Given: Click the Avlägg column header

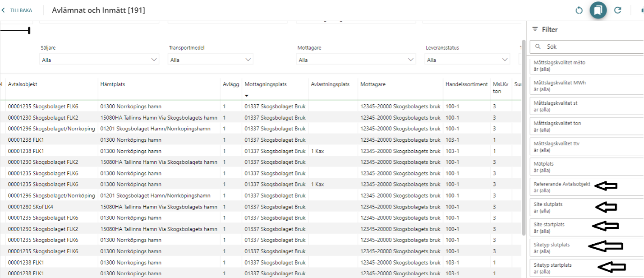Looking at the screenshot, I should (x=230, y=84).
